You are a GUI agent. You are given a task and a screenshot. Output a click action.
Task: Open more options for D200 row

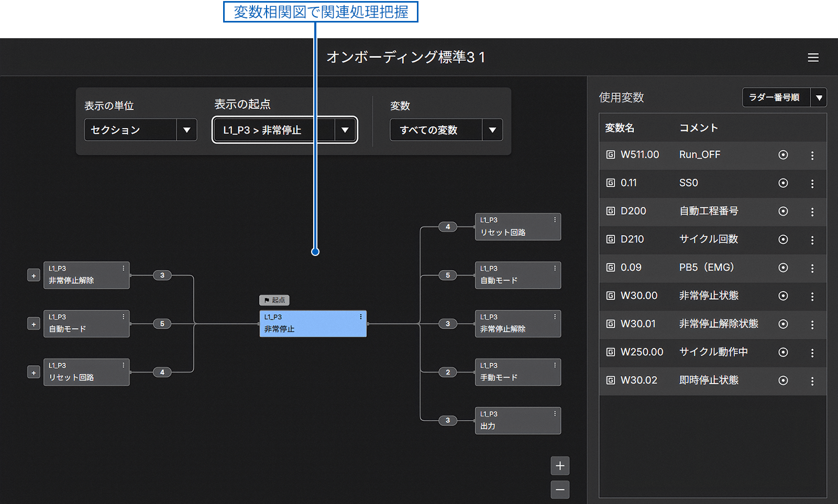(x=812, y=212)
